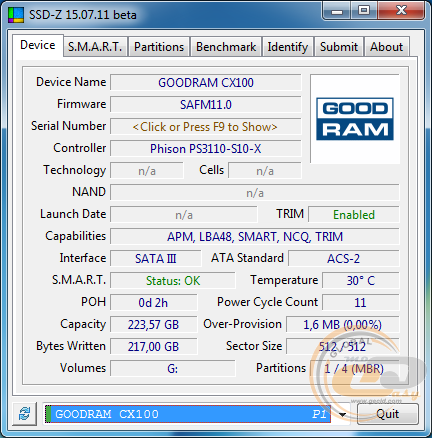Select GOODRAM CX100 P1 in drive list
This screenshot has height=438, width=432.
188,414
